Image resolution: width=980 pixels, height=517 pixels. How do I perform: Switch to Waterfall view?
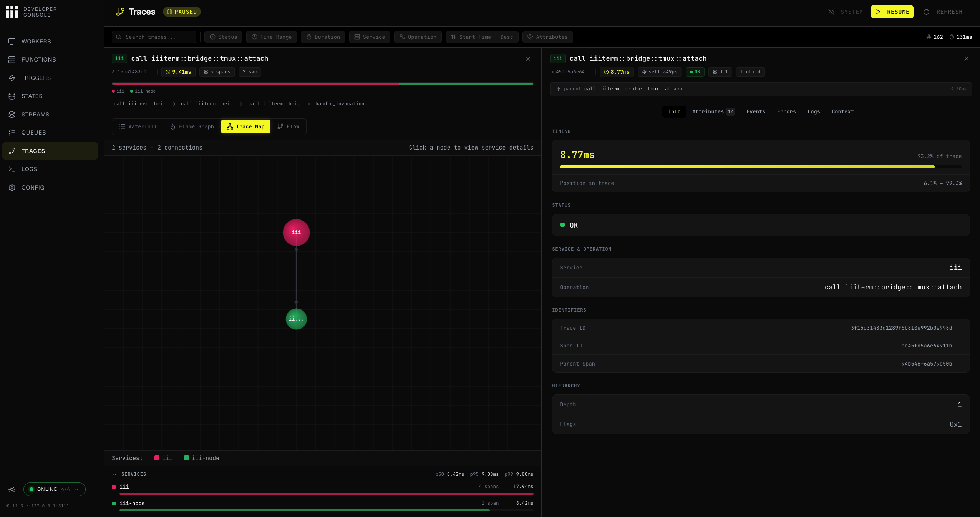pos(138,126)
